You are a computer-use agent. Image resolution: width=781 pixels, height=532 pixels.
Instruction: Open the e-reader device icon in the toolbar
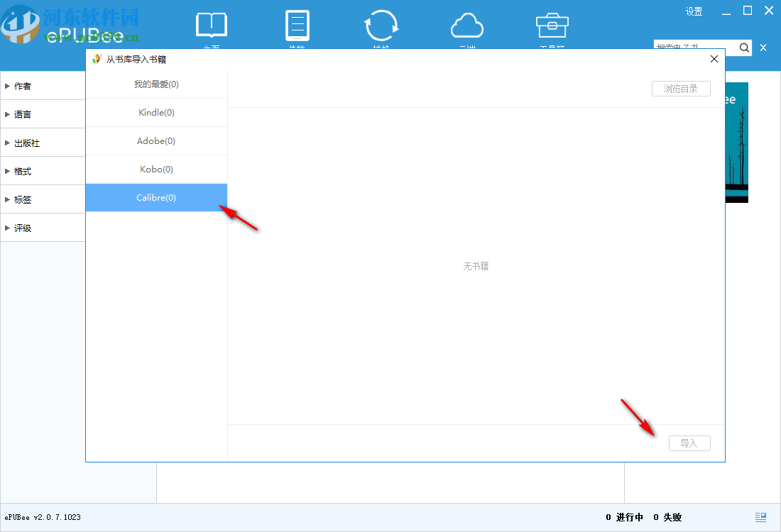(x=297, y=26)
